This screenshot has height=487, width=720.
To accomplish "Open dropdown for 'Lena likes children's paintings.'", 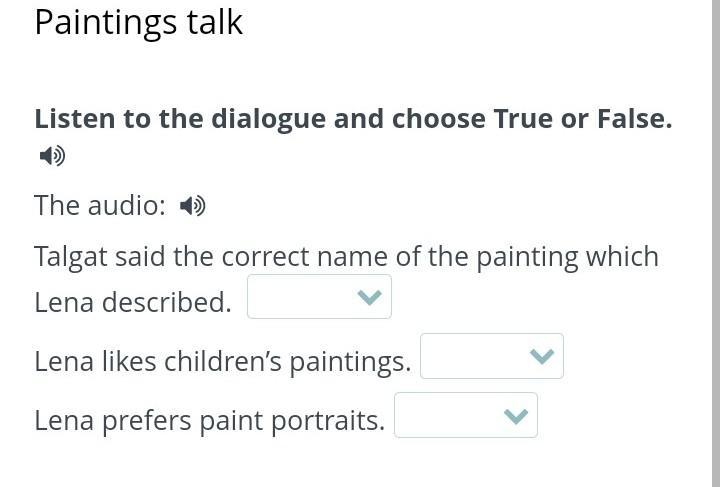I will click(x=491, y=356).
